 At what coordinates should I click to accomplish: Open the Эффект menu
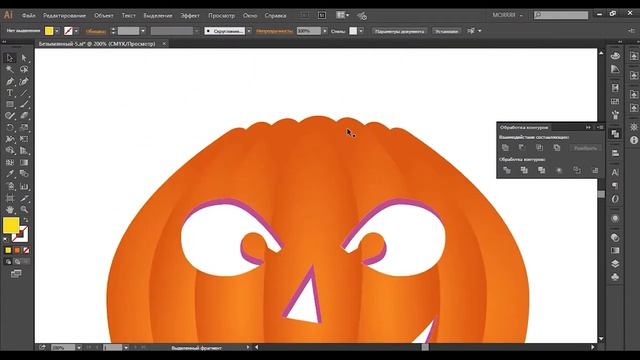[190, 16]
